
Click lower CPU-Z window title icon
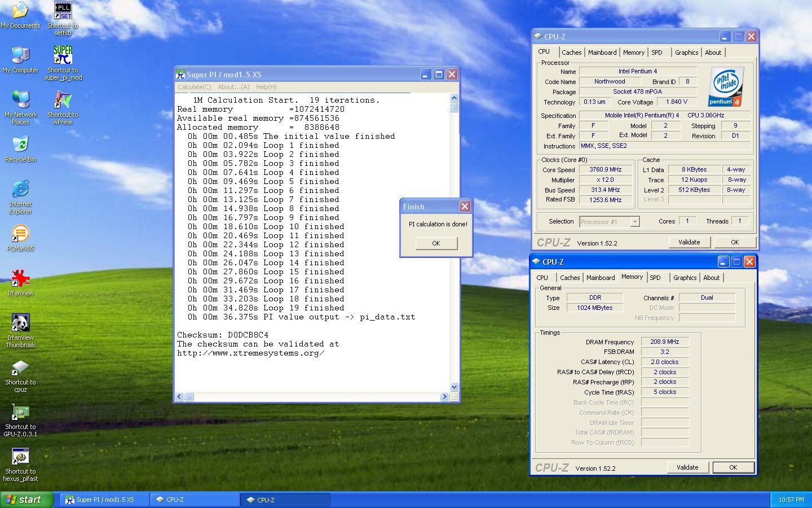pyautogui.click(x=536, y=261)
